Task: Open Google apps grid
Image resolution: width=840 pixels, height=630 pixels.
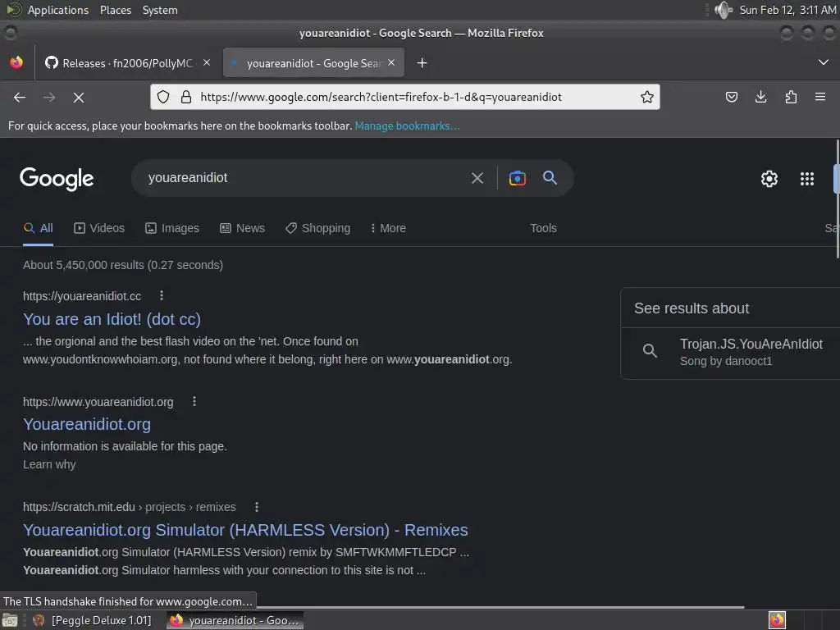Action: [x=807, y=178]
